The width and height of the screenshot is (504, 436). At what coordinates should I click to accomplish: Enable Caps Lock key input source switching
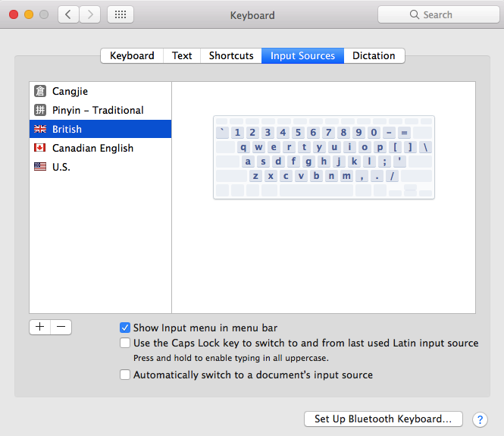tap(125, 343)
